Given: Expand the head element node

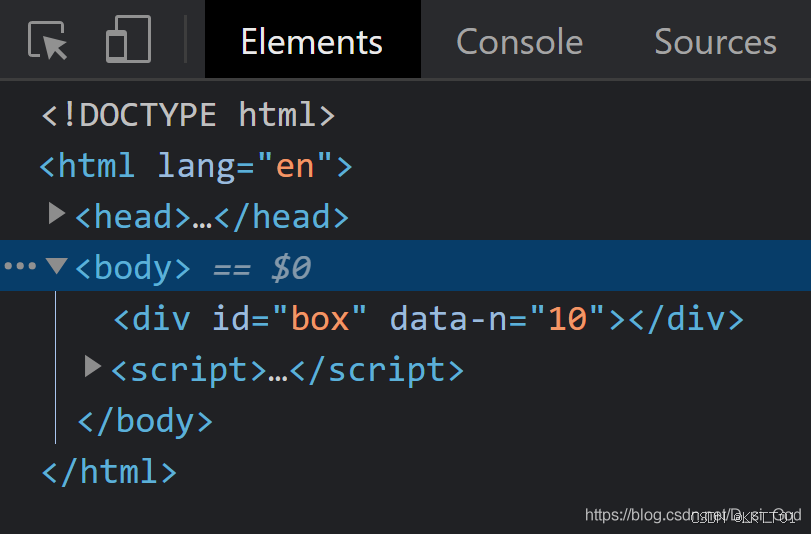Looking at the screenshot, I should click(x=57, y=213).
